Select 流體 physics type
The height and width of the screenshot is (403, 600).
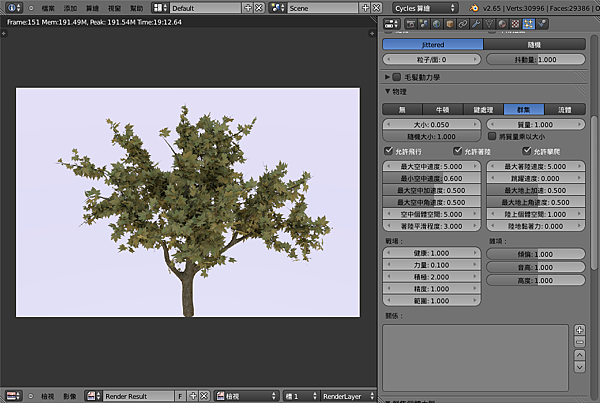pyautogui.click(x=565, y=109)
